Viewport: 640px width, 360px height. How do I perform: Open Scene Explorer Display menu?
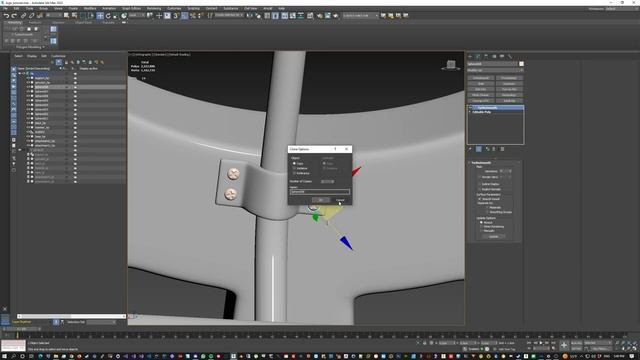[x=32, y=56]
